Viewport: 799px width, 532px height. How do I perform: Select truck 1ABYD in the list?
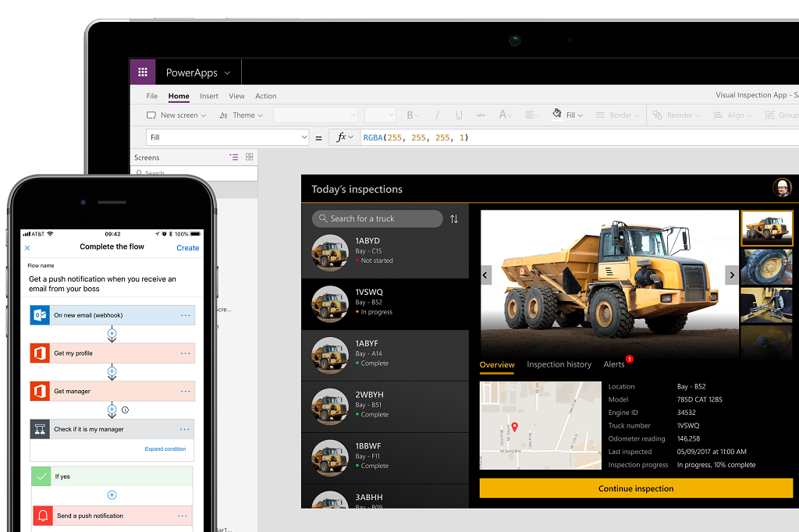coord(385,253)
